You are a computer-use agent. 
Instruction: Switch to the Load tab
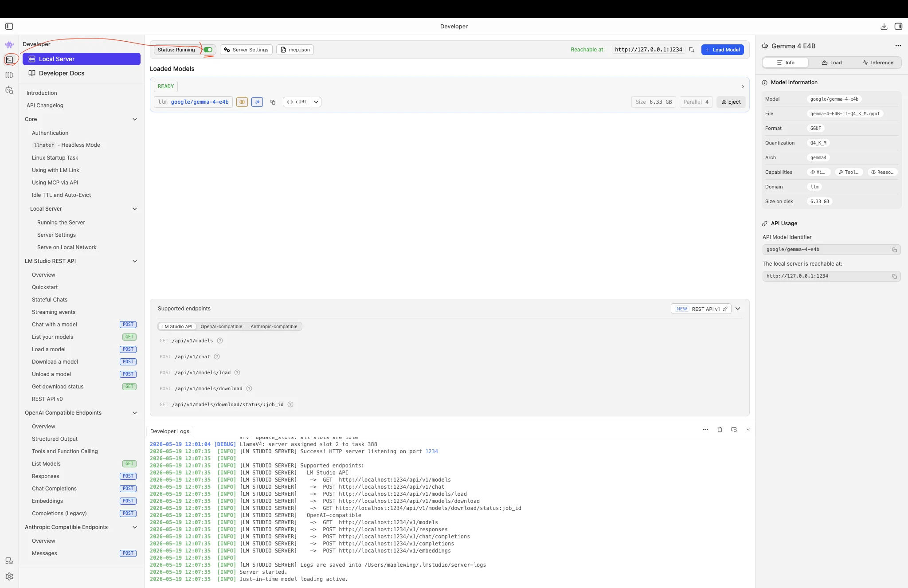pyautogui.click(x=832, y=63)
